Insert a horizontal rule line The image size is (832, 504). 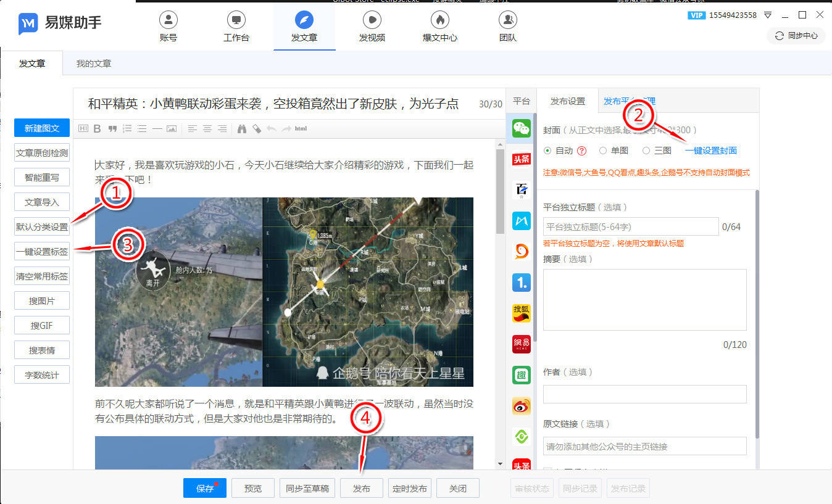tap(157, 128)
